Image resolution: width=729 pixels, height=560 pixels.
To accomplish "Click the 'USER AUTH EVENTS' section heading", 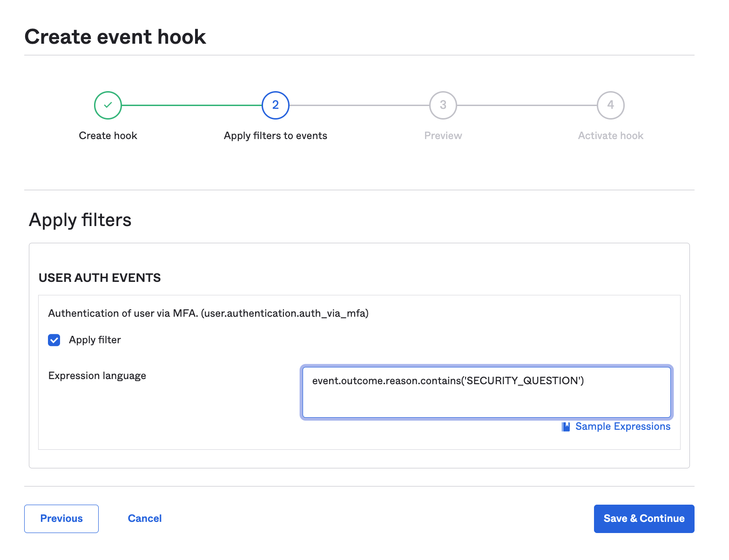I will coord(100,278).
